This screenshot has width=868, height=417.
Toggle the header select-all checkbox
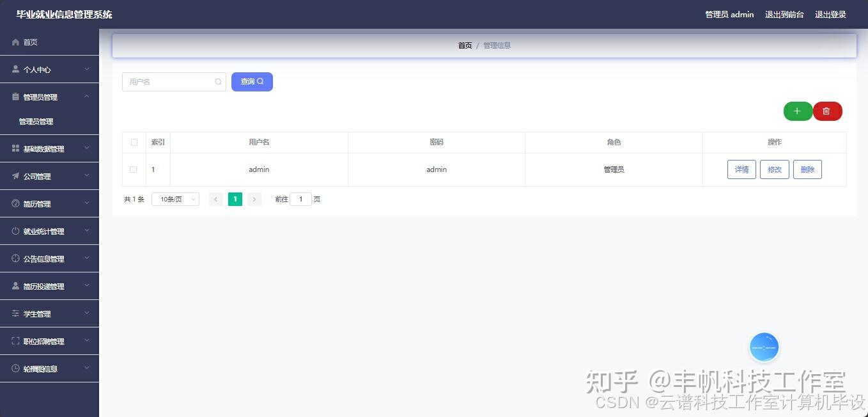[134, 142]
